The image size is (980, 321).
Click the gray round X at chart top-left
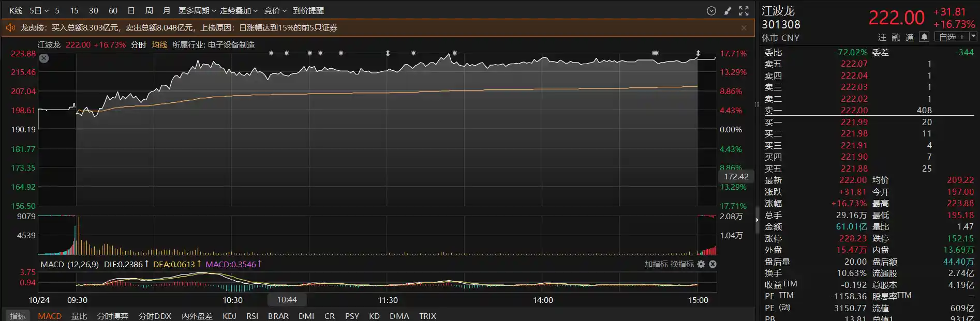pos(44,58)
